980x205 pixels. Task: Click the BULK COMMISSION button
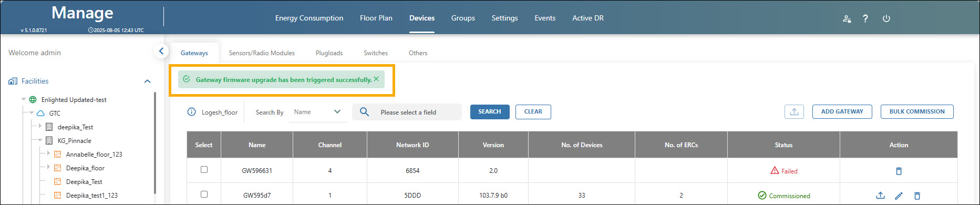click(x=917, y=111)
